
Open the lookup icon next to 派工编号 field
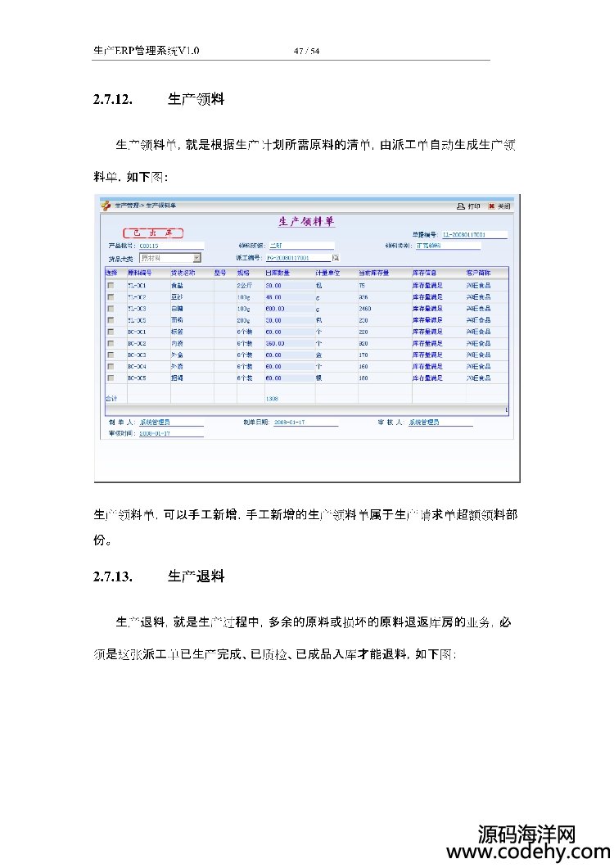tap(336, 258)
